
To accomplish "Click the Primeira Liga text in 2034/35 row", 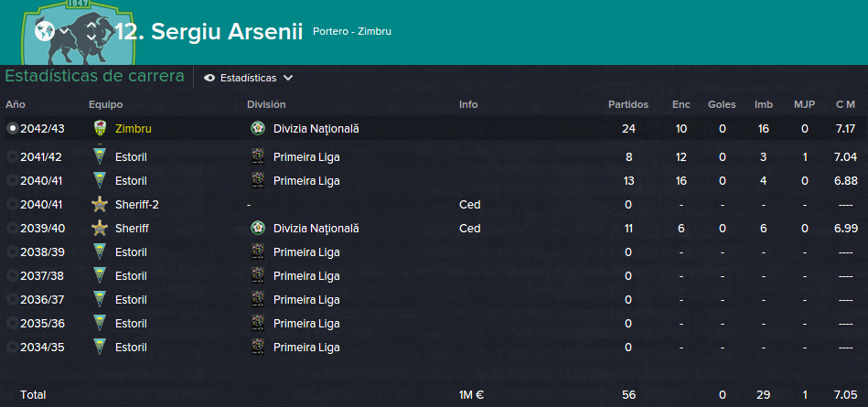I will (306, 348).
